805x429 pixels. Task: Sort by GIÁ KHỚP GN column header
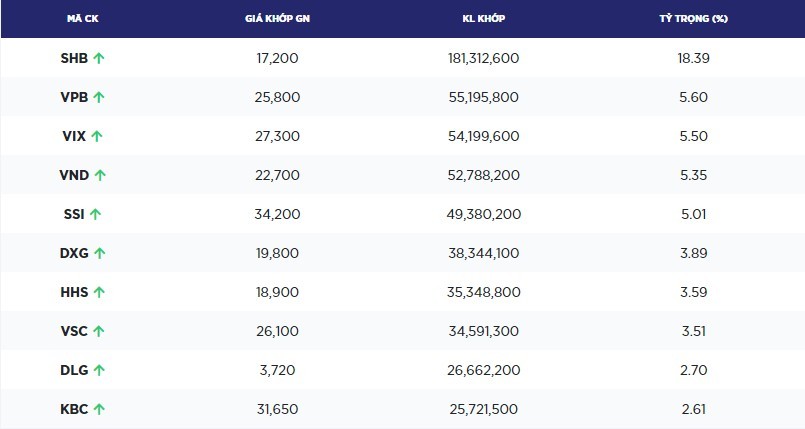pyautogui.click(x=277, y=19)
